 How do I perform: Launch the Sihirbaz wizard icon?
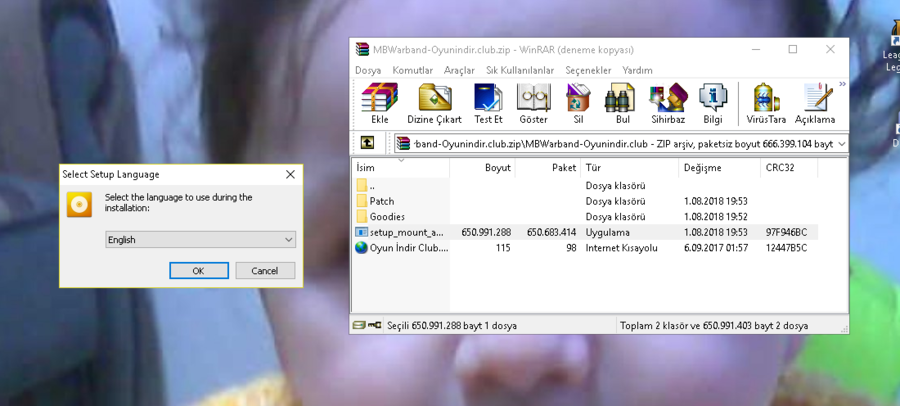coord(668,103)
